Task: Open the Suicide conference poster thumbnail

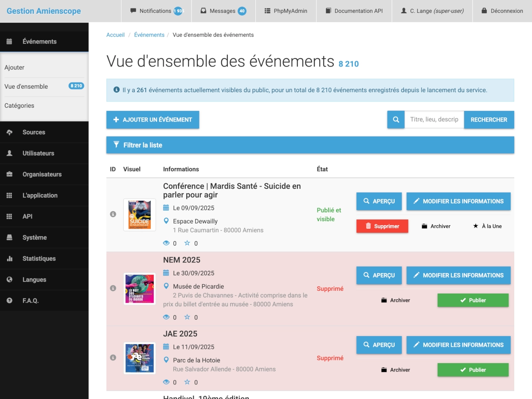Action: point(140,215)
